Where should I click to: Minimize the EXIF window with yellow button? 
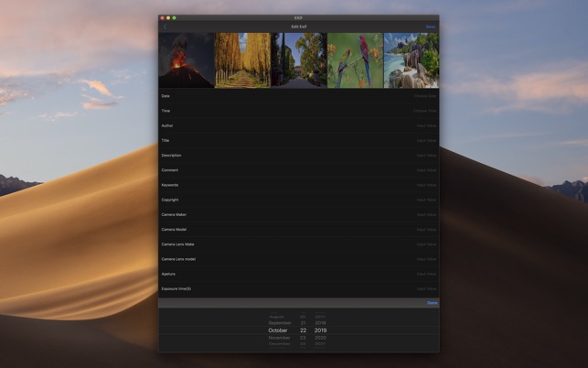click(x=168, y=17)
